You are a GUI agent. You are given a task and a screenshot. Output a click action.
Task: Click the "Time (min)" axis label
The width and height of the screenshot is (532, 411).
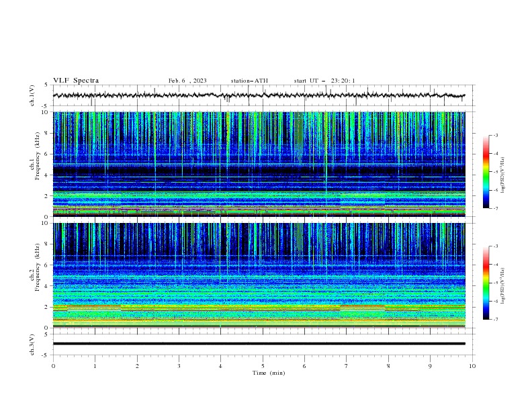point(269,373)
